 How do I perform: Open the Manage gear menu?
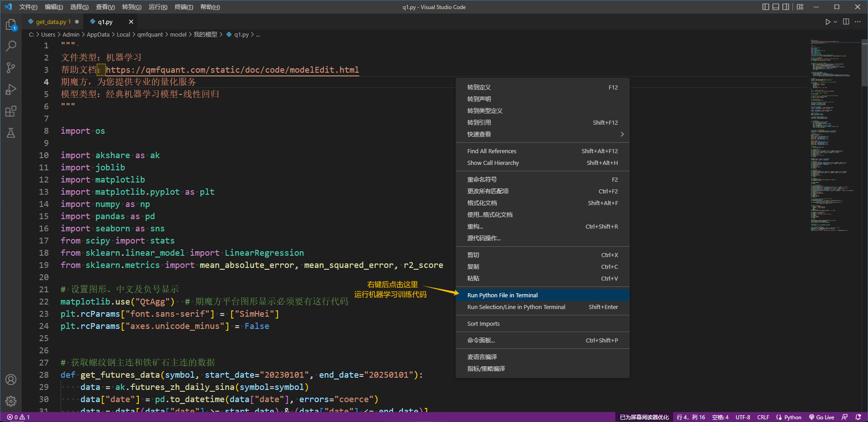(11, 401)
